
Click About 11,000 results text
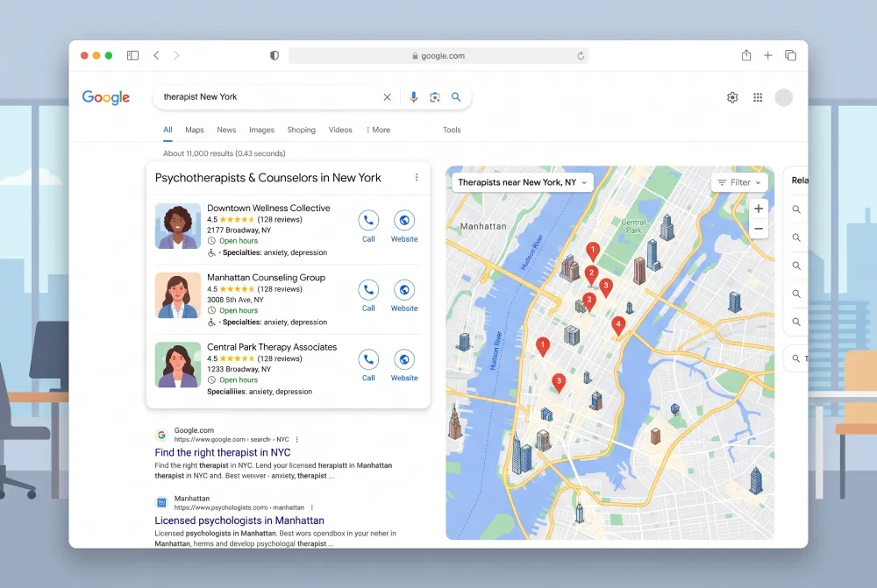pyautogui.click(x=225, y=153)
